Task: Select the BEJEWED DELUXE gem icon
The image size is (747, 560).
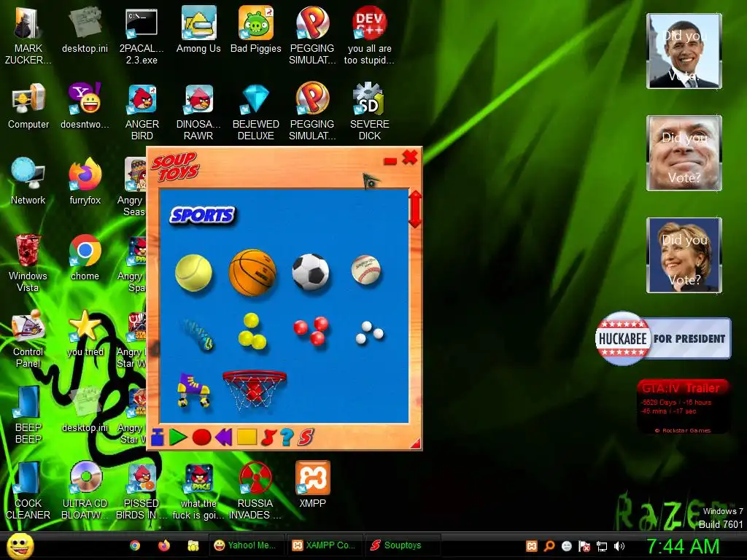Action: (256, 111)
